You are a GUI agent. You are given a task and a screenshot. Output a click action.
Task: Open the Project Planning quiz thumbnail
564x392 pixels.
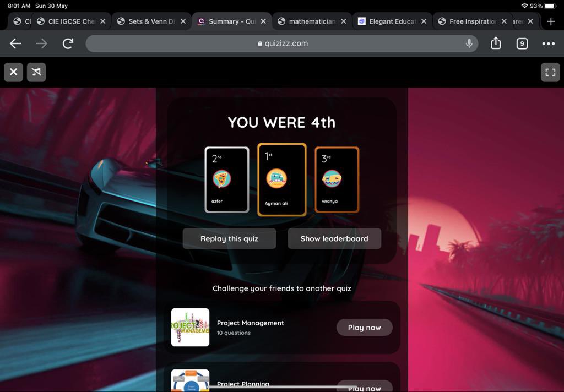click(x=190, y=380)
